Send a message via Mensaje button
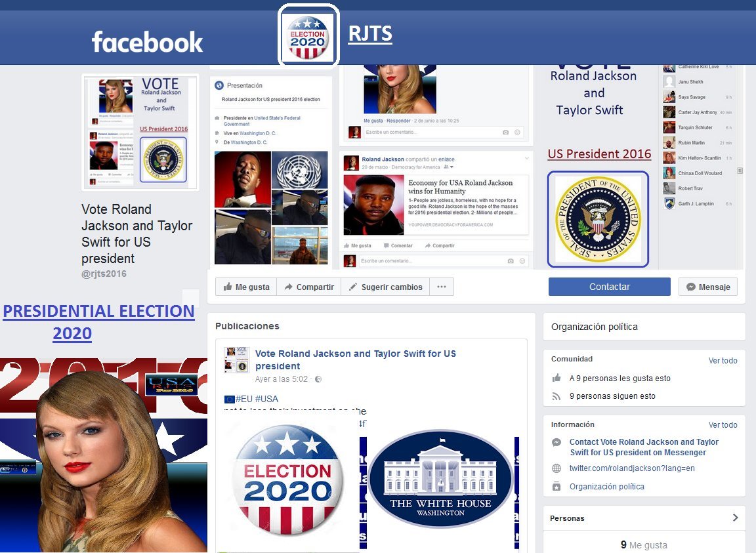The image size is (756, 553). click(708, 287)
